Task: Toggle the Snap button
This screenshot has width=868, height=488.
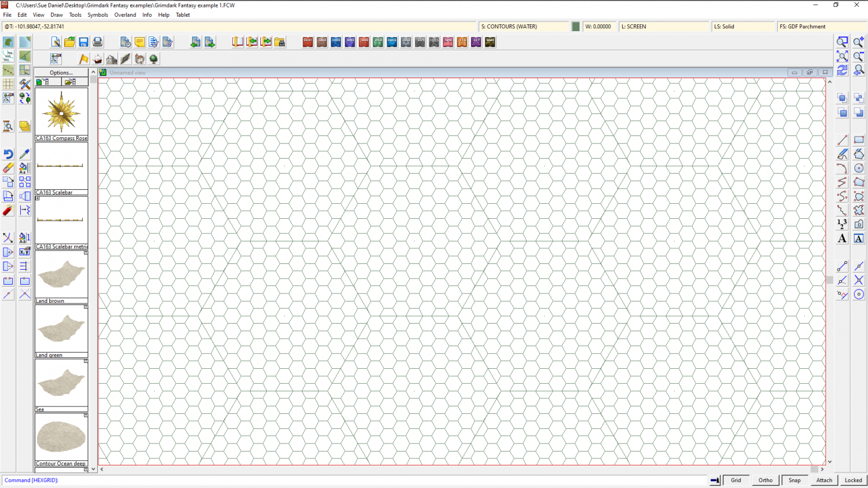Action: (795, 480)
